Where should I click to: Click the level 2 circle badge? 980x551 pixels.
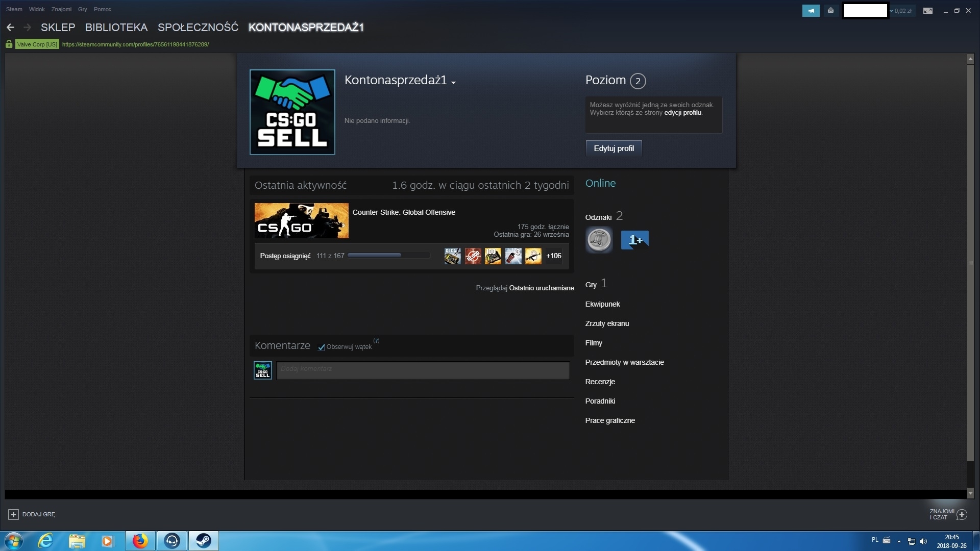(x=638, y=81)
